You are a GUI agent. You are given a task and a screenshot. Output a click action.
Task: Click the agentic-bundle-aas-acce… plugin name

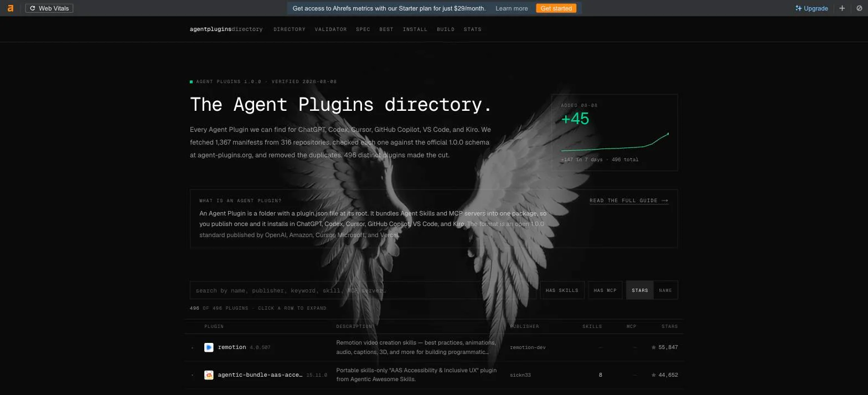click(x=260, y=375)
